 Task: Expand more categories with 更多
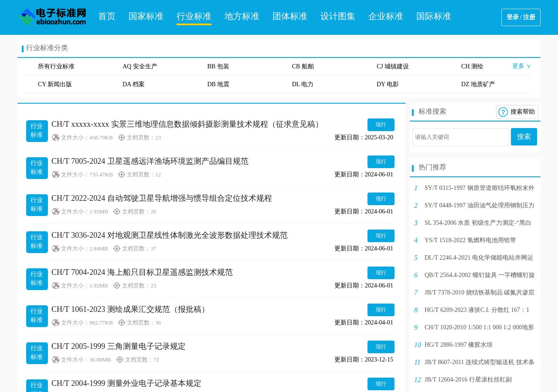click(x=521, y=66)
